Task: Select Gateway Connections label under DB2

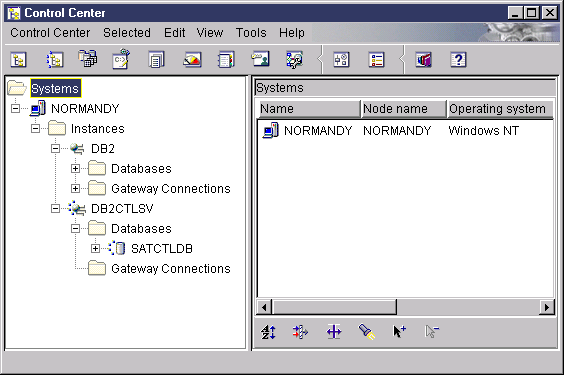Action: pyautogui.click(x=170, y=189)
